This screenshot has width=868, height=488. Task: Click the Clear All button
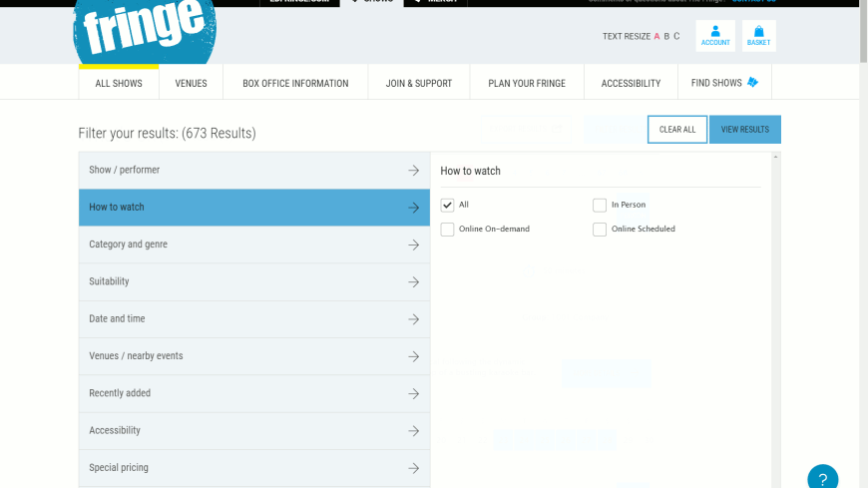[677, 129]
